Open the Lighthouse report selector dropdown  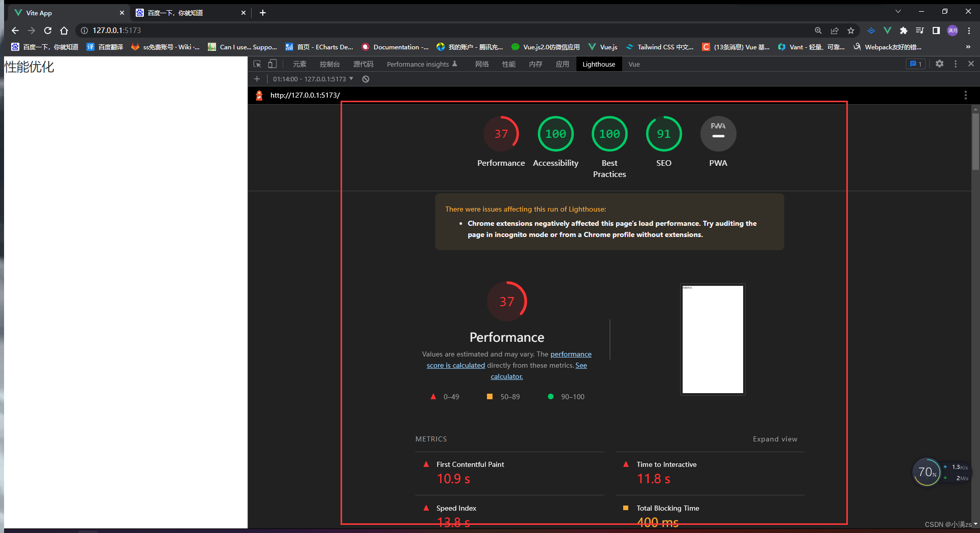click(313, 79)
